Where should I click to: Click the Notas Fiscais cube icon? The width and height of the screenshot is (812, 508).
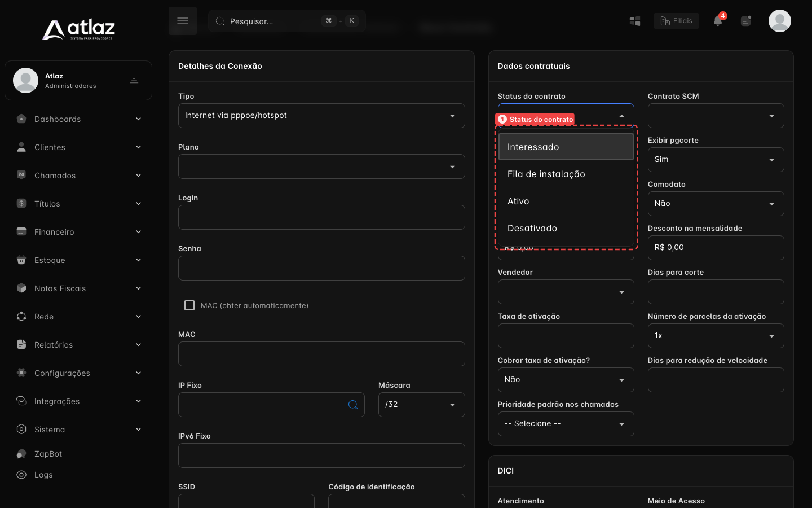(21, 288)
